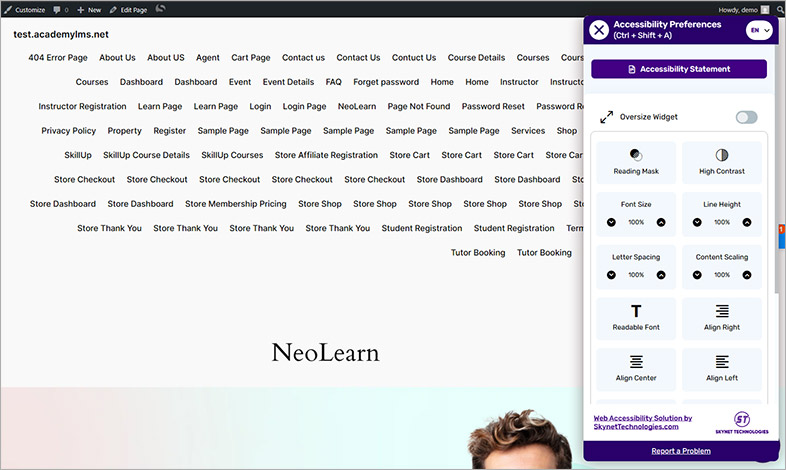Select the Align Right option
The width and height of the screenshot is (786, 470).
tap(722, 319)
